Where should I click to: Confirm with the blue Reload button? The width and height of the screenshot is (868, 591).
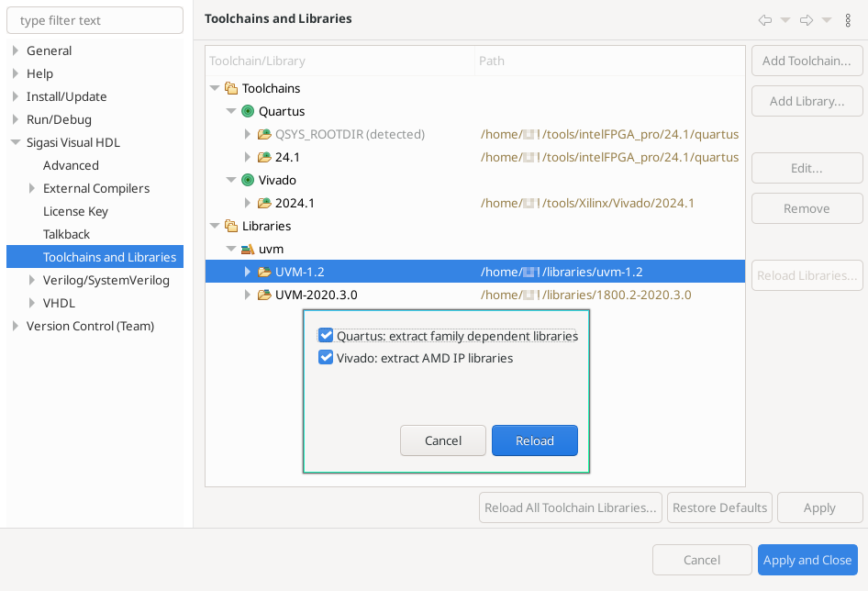(534, 440)
